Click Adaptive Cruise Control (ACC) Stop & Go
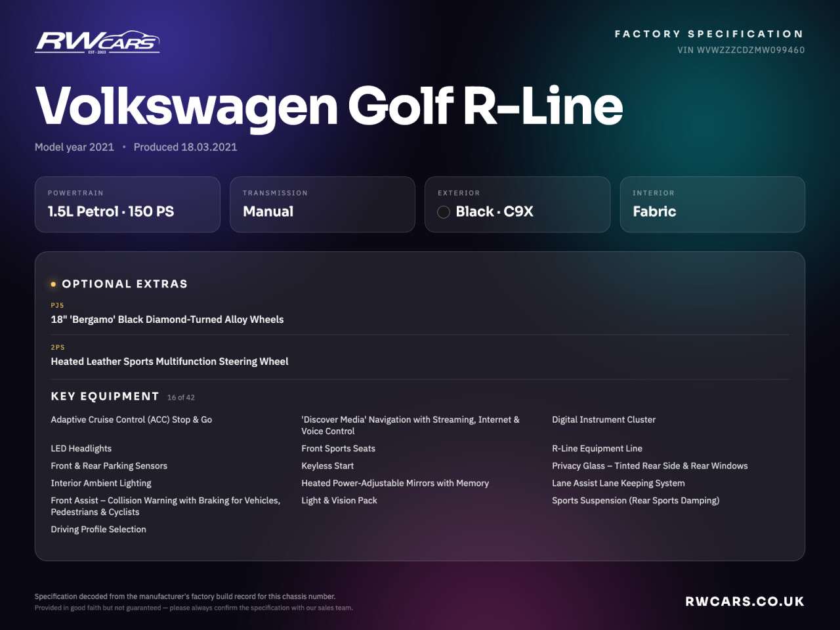 [x=131, y=419]
